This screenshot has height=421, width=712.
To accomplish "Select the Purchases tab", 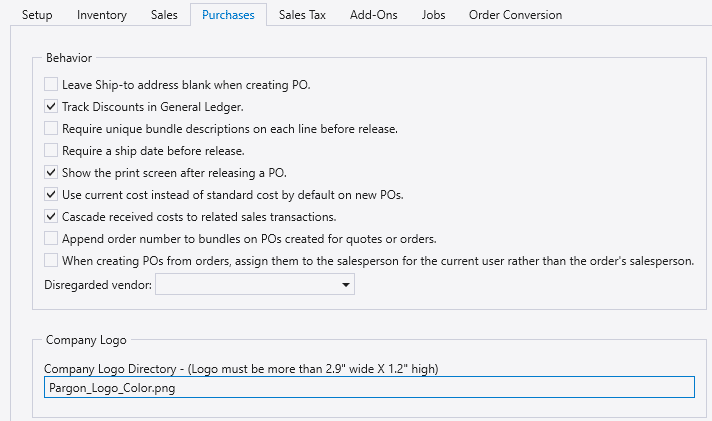I will tap(228, 15).
